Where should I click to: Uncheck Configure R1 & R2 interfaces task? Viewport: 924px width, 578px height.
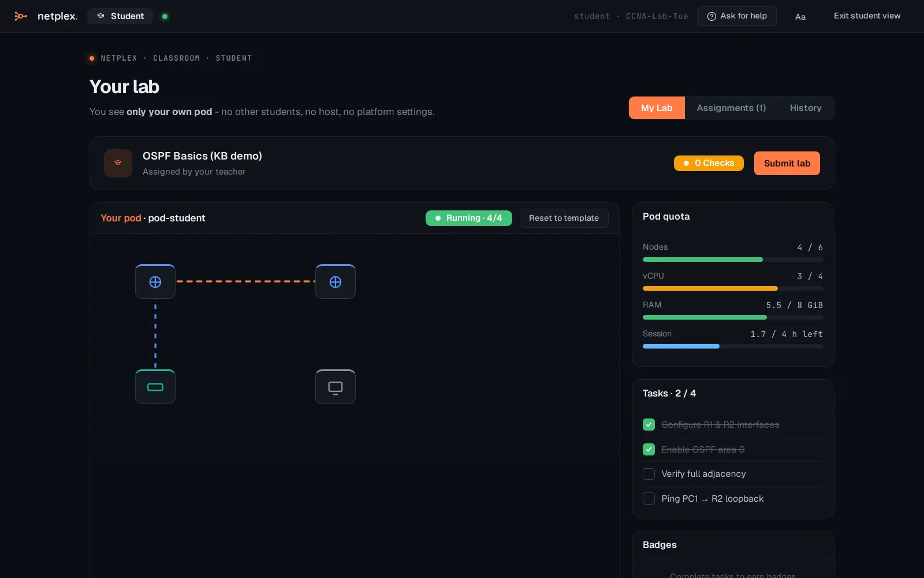point(649,425)
